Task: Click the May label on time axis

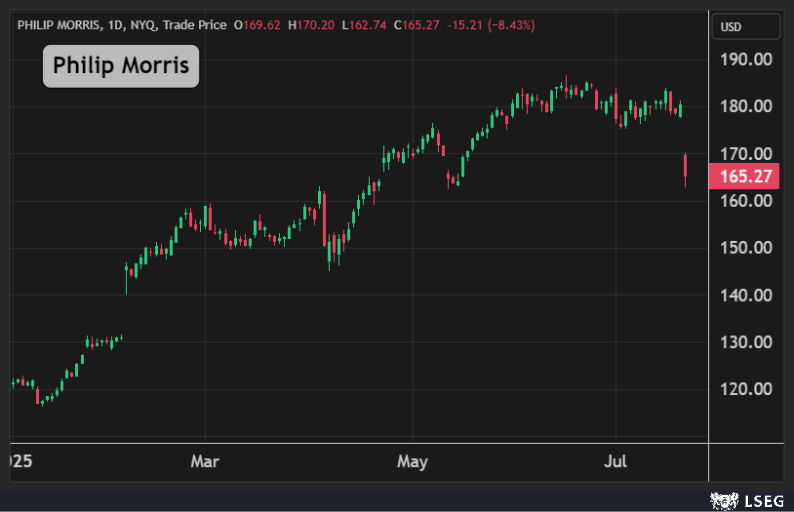Action: pyautogui.click(x=412, y=462)
